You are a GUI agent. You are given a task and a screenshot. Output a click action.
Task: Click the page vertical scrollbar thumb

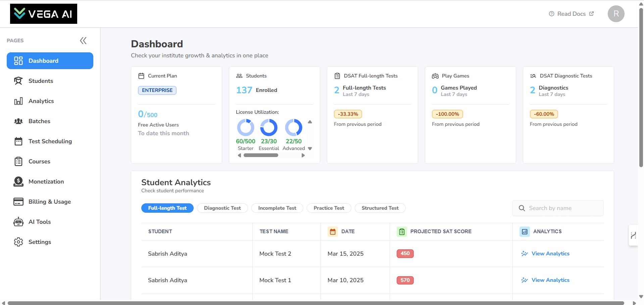point(641,87)
